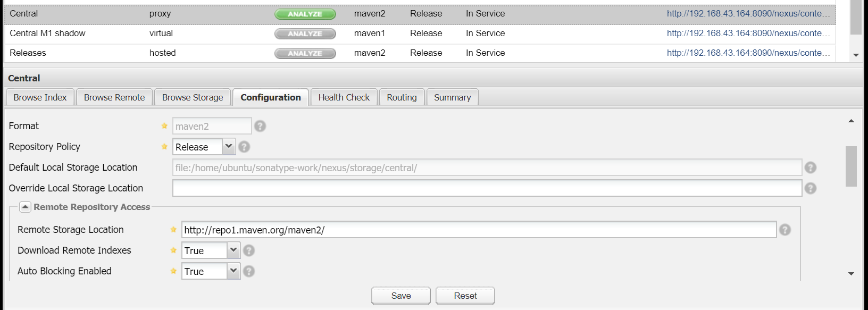
Task: Click help icon beside Download Remote Indexes
Action: click(x=249, y=250)
